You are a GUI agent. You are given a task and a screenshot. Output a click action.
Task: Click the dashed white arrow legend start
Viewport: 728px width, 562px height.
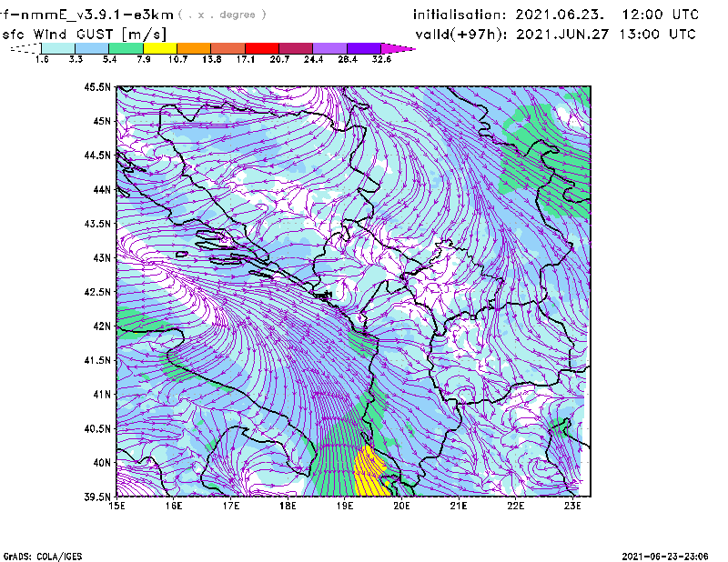point(25,48)
